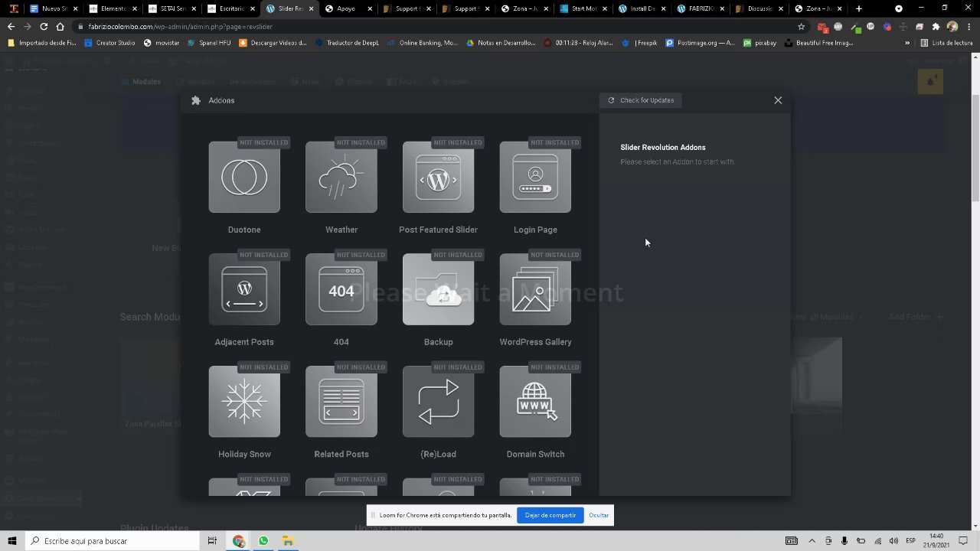Open the browser home page
The image size is (980, 551).
[x=60, y=26]
